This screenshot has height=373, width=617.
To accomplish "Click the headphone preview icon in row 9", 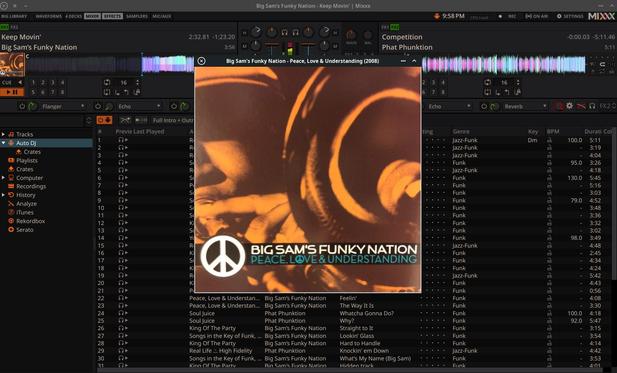I will coord(121,200).
